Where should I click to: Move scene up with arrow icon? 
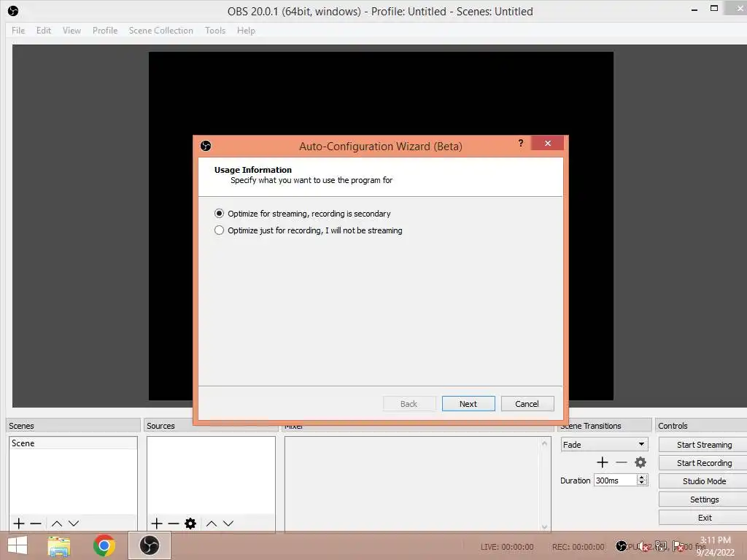(x=57, y=524)
